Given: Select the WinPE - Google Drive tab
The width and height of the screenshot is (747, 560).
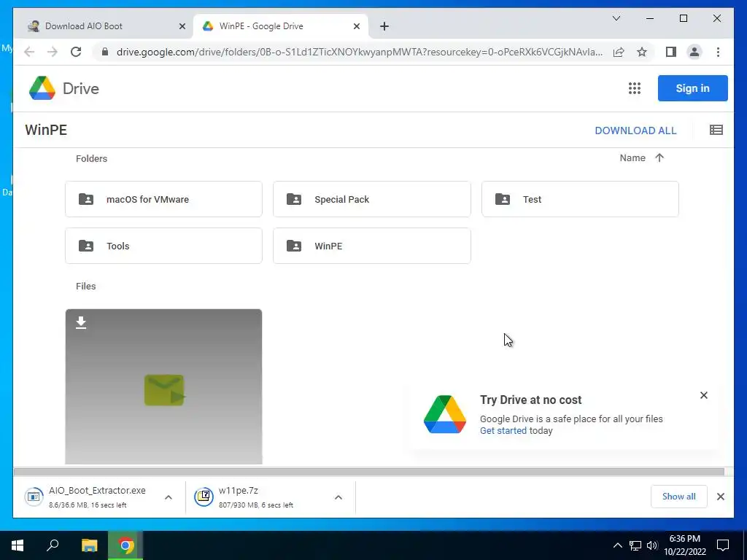Looking at the screenshot, I should (x=280, y=26).
